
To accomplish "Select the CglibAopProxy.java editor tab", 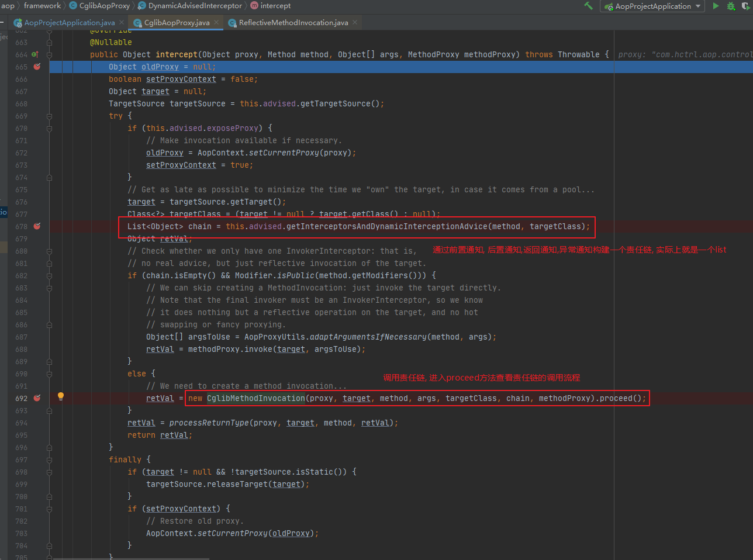I will click(177, 23).
